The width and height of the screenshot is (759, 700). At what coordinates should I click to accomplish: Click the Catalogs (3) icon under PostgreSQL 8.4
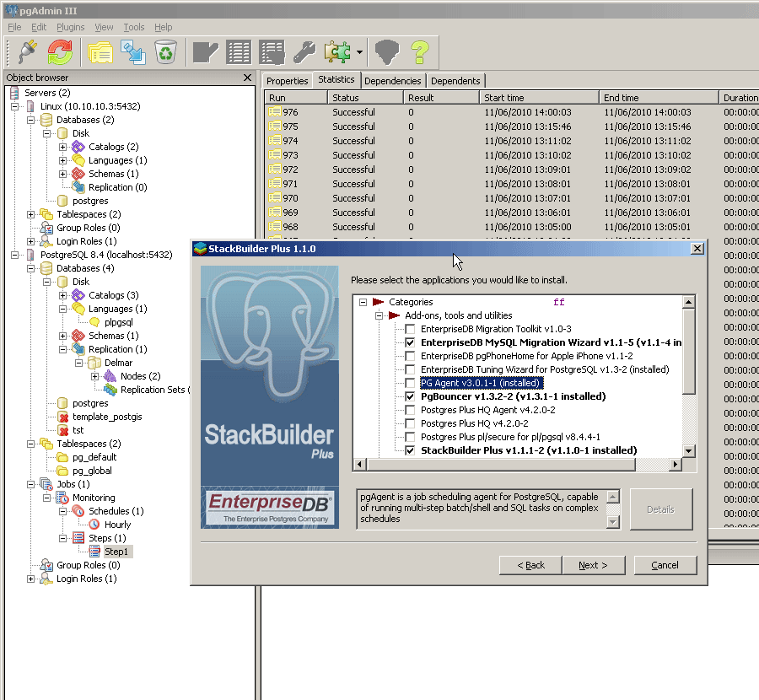(x=78, y=295)
